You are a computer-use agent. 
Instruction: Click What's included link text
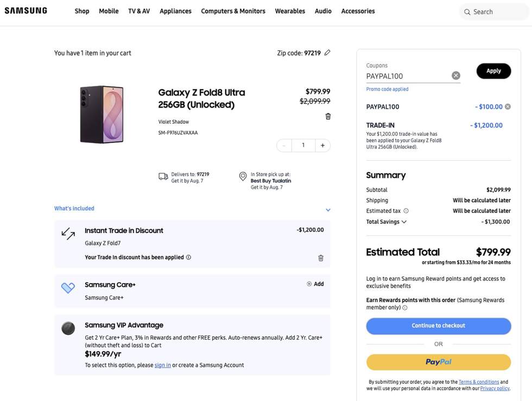pyautogui.click(x=74, y=209)
